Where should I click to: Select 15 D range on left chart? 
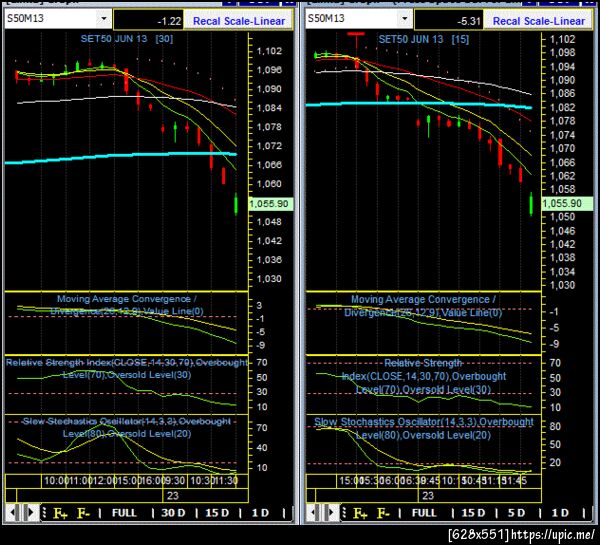[217, 513]
